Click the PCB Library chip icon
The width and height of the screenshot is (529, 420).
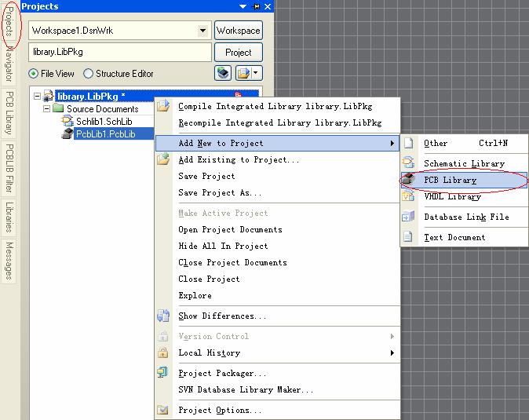[408, 179]
